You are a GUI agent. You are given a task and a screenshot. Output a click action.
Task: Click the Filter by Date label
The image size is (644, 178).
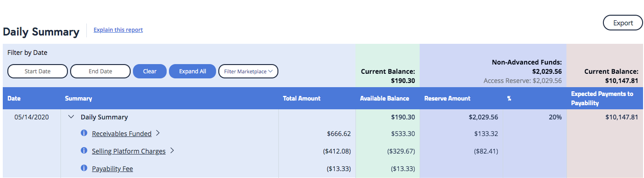[27, 53]
